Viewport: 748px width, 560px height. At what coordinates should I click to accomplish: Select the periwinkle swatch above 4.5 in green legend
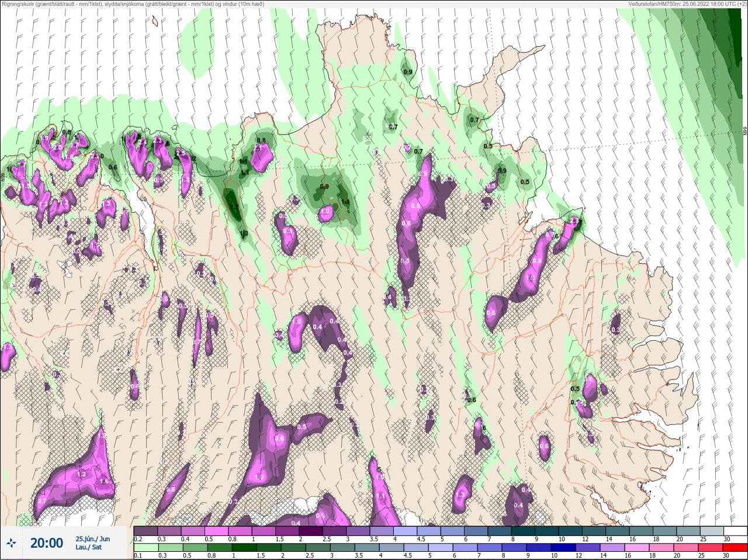pyautogui.click(x=416, y=547)
